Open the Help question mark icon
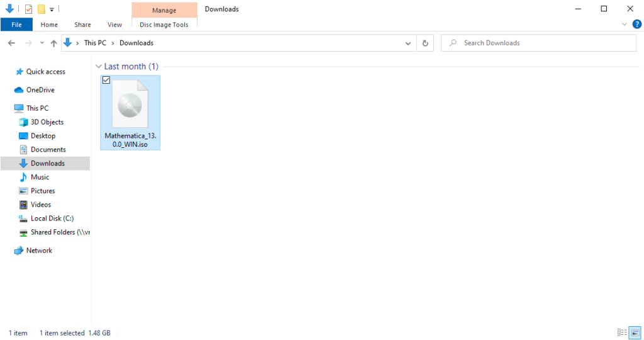The image size is (644, 340). [x=636, y=25]
